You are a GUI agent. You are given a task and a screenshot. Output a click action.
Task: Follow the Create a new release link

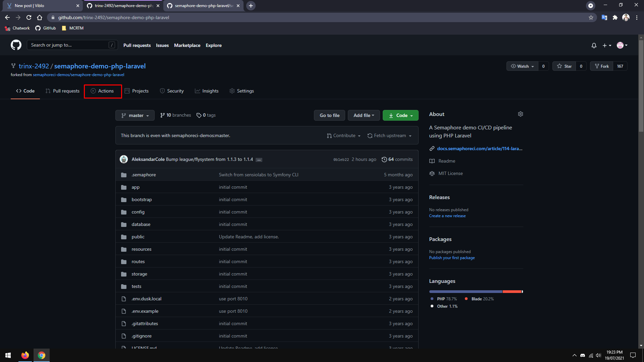click(x=447, y=216)
